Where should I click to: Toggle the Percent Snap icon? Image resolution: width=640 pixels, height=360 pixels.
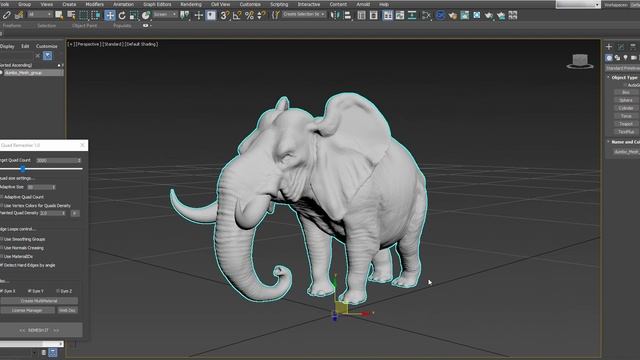pos(249,16)
